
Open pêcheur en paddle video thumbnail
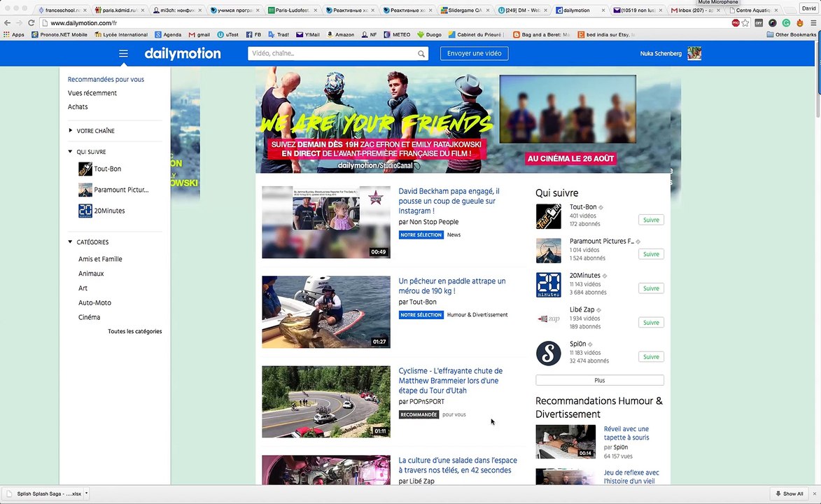(326, 311)
